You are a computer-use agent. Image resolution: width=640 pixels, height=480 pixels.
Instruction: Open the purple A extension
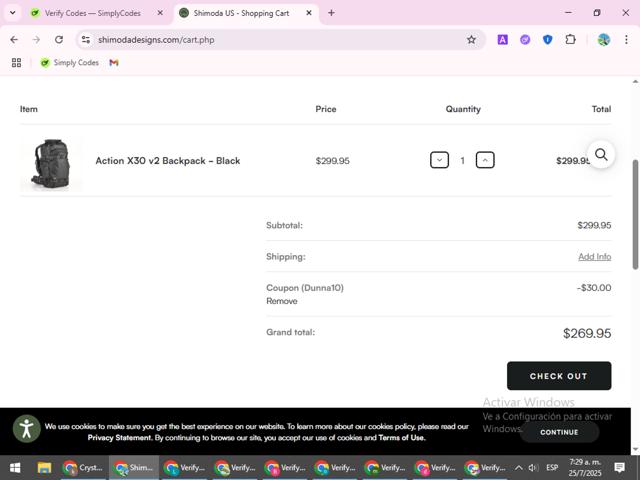coord(502,40)
